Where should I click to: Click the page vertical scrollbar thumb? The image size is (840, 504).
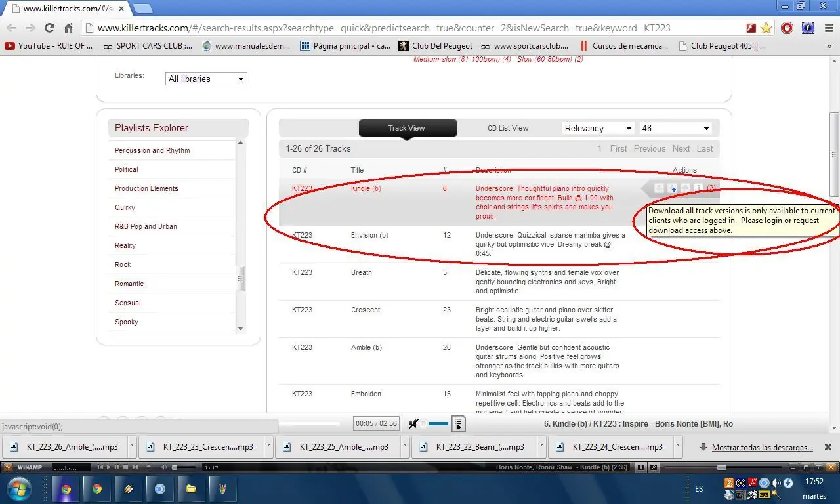[x=834, y=154]
